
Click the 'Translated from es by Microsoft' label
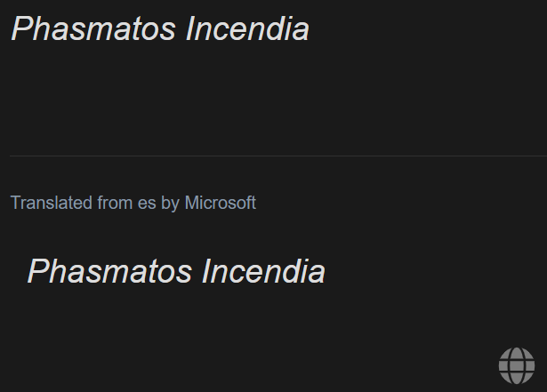point(133,203)
